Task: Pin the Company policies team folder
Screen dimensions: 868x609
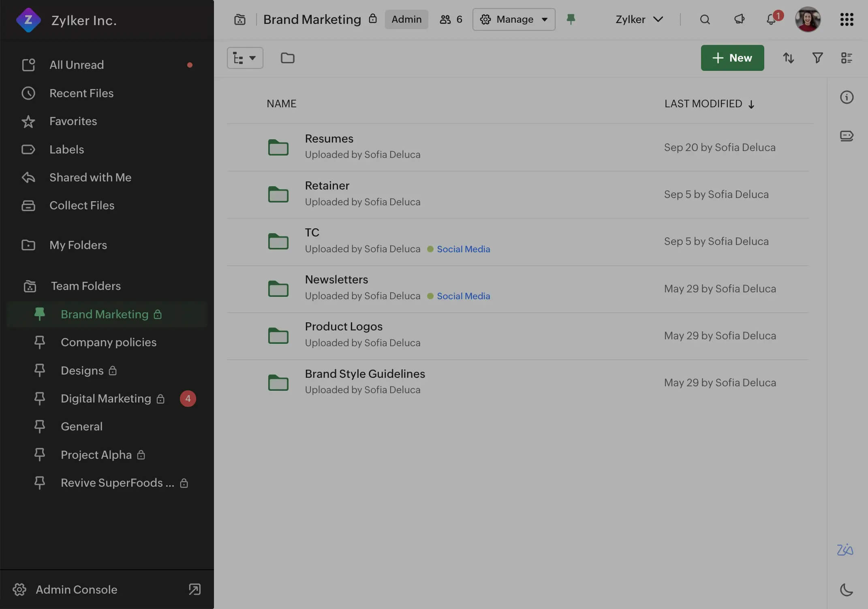Action: pyautogui.click(x=40, y=342)
